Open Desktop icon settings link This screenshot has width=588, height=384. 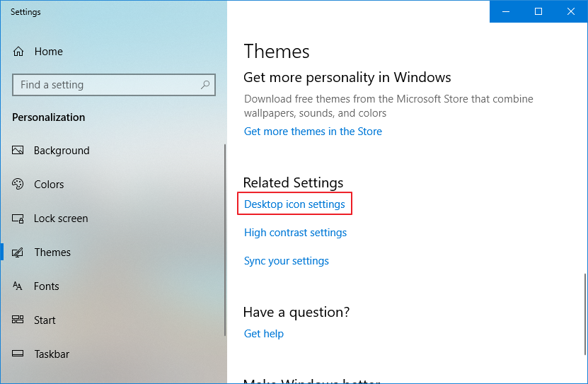point(294,204)
